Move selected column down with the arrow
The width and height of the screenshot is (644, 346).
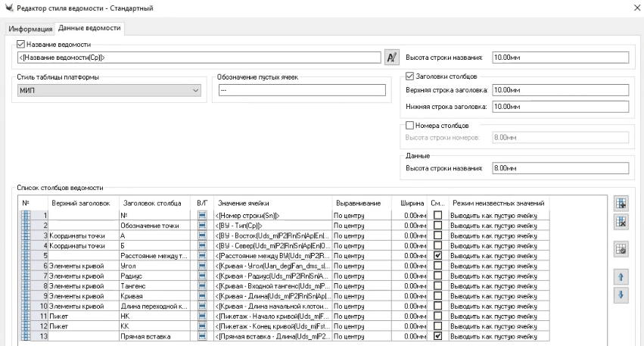coord(622,295)
